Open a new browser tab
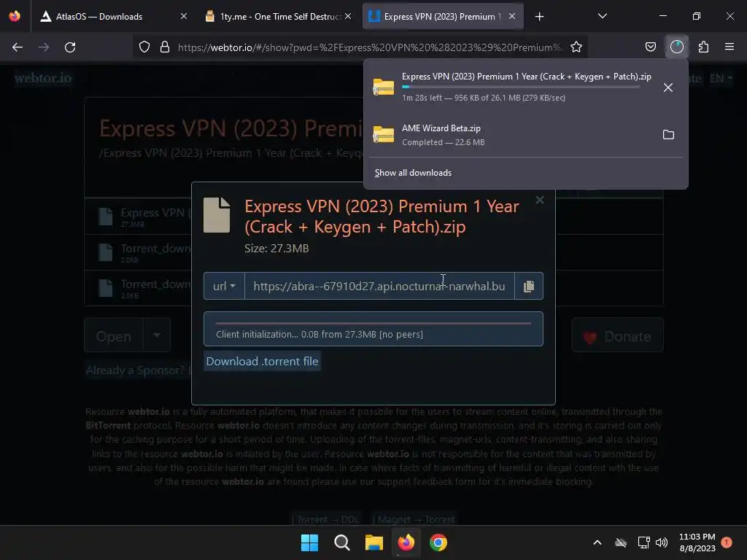 [539, 17]
